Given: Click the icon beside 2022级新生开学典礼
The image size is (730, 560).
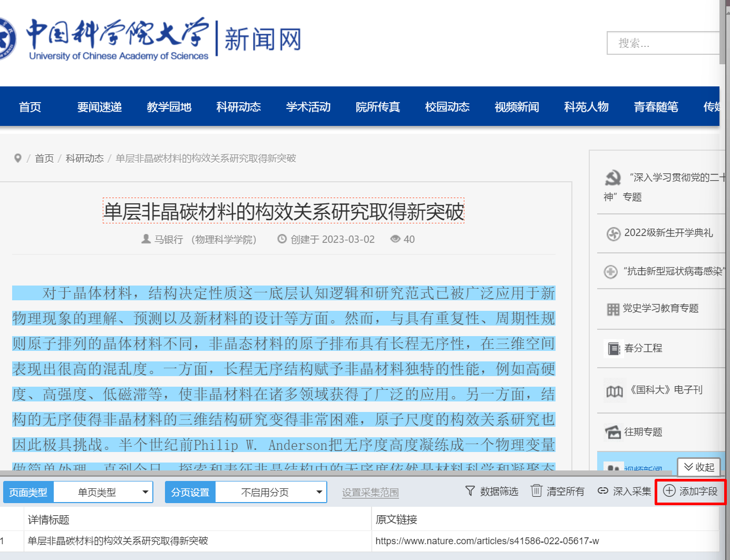Looking at the screenshot, I should pos(614,233).
